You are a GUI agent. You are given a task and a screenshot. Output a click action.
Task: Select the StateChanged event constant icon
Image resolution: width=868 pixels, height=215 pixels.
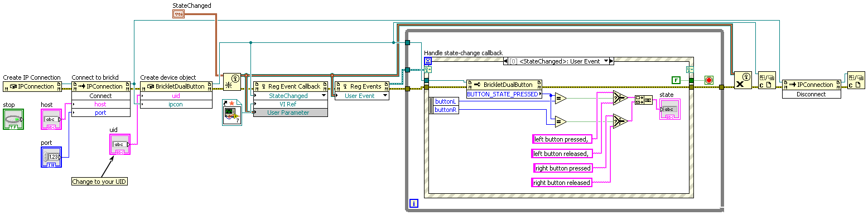179,14
